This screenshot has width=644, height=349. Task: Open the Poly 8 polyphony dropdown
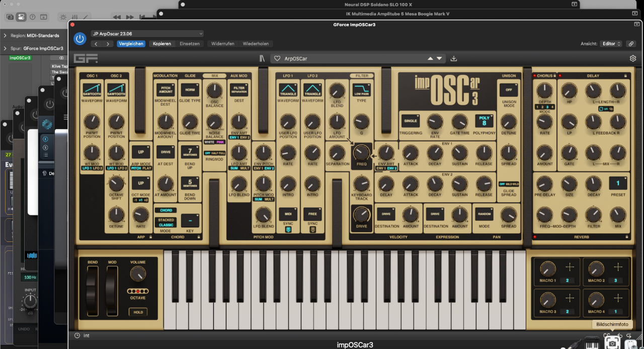[x=484, y=121]
